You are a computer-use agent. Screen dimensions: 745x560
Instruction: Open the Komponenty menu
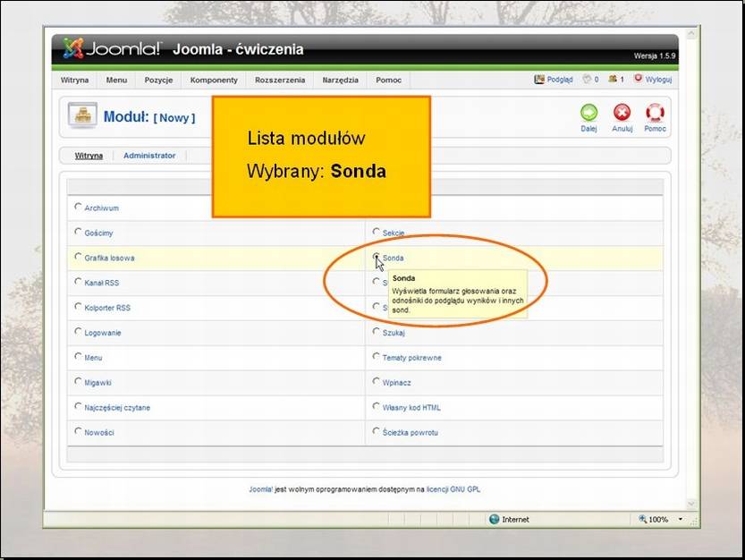[214, 80]
